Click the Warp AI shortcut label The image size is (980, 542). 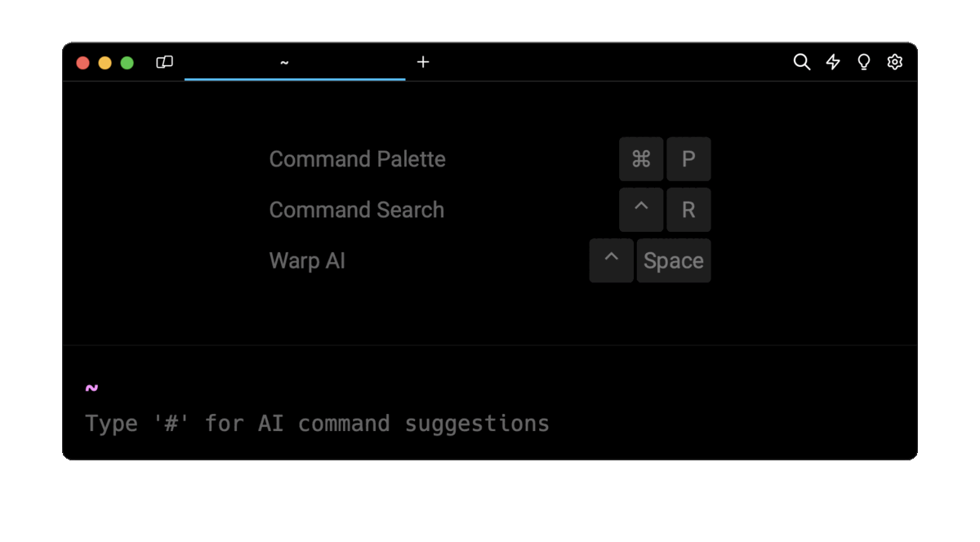(307, 260)
